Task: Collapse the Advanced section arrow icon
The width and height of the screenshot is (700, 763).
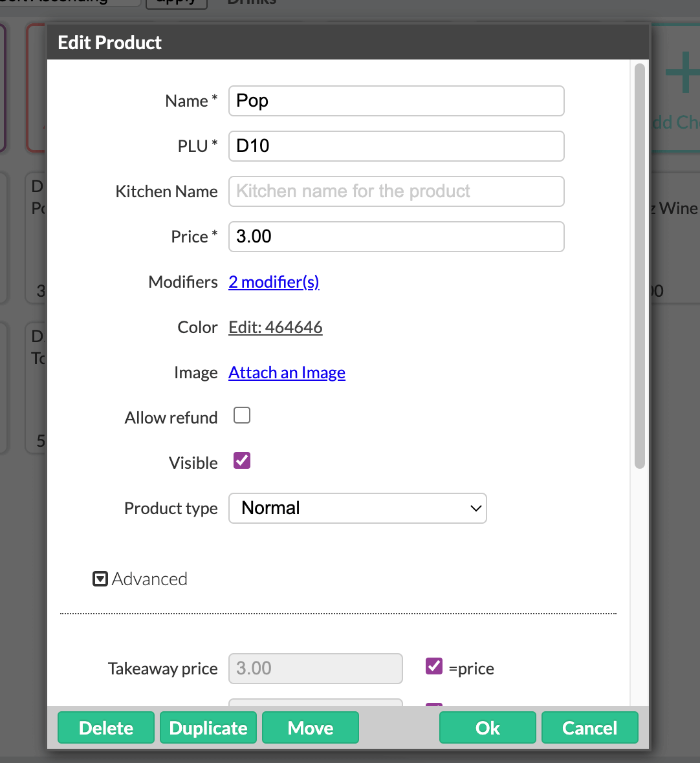Action: click(x=100, y=579)
